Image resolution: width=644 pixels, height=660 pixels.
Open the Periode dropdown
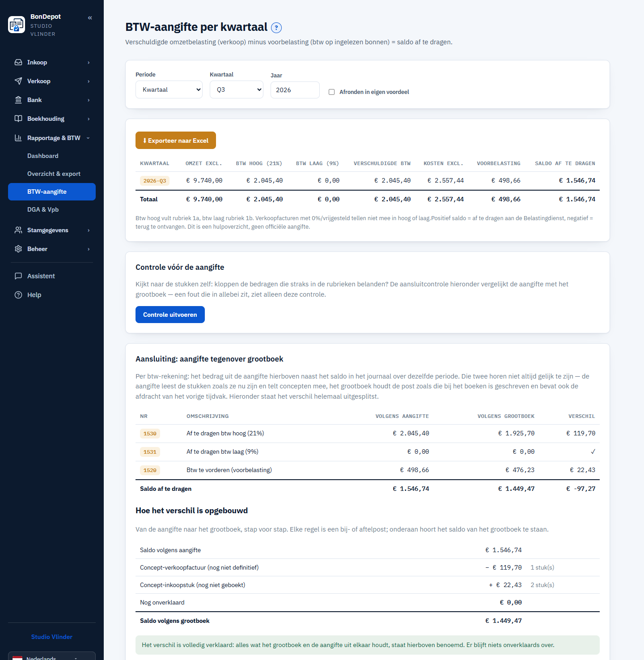click(x=169, y=89)
